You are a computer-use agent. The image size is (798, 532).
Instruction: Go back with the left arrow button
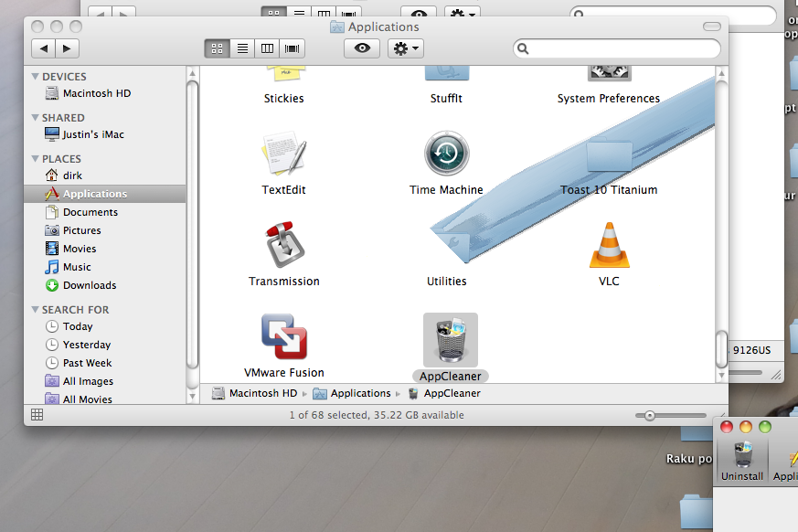coord(43,48)
